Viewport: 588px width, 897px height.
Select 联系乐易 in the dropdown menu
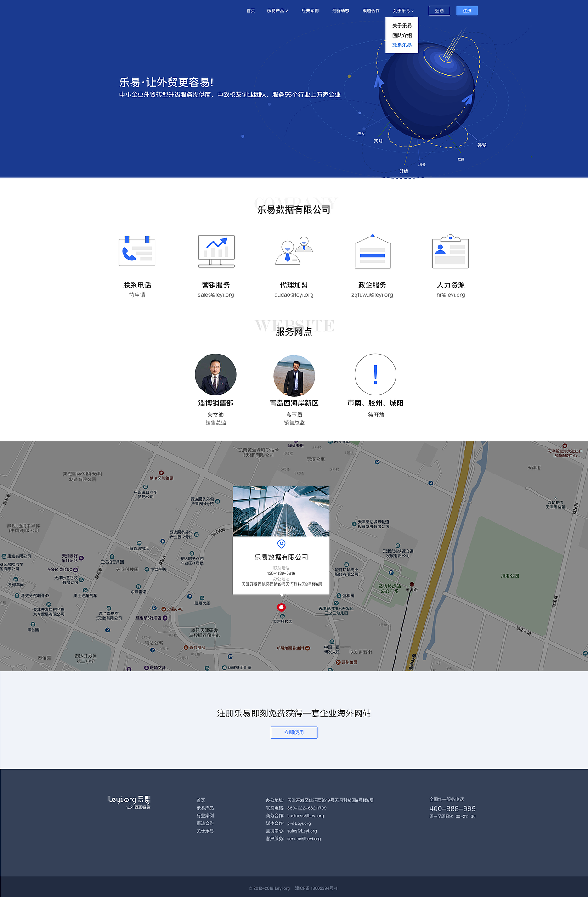tap(402, 45)
